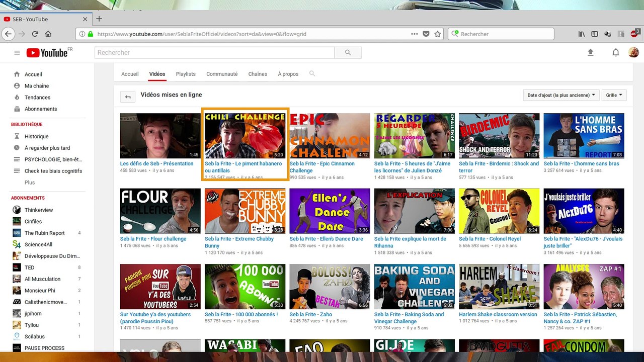Toggle the Firefox sidebar icon
This screenshot has height=362, width=644.
595,34
